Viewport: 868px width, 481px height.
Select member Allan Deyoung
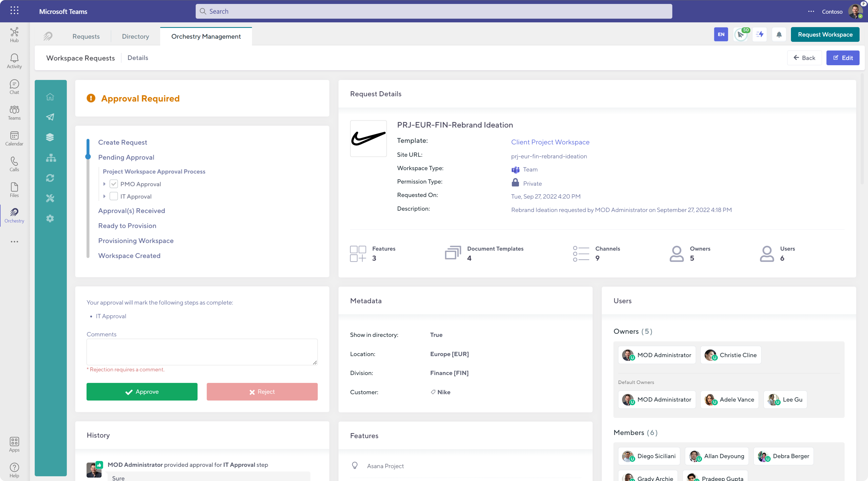tap(717, 456)
